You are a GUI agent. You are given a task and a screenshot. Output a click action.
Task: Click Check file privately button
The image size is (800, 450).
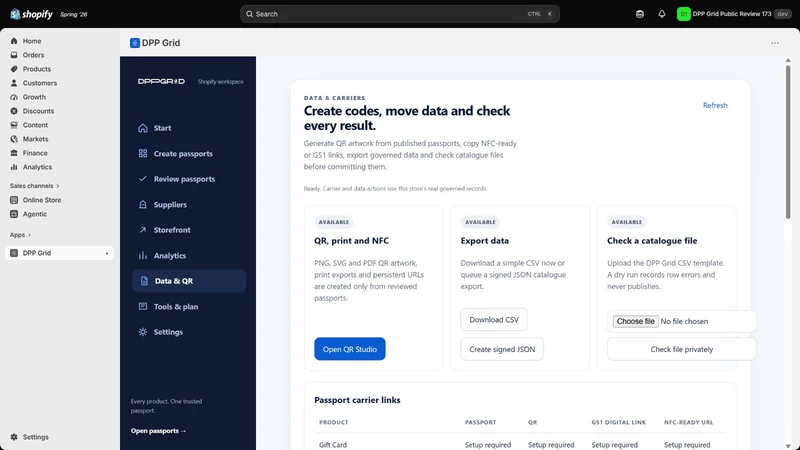click(682, 349)
